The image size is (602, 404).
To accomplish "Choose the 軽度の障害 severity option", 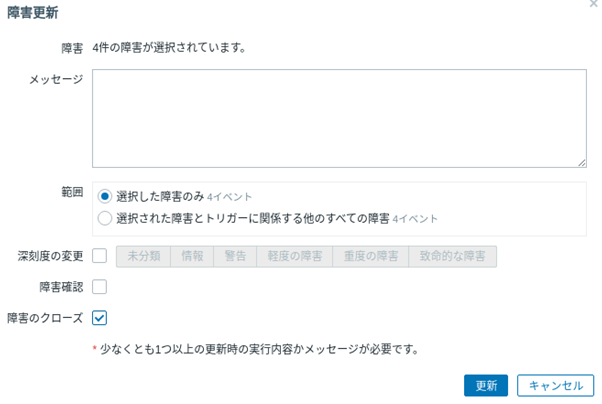I will 294,256.
